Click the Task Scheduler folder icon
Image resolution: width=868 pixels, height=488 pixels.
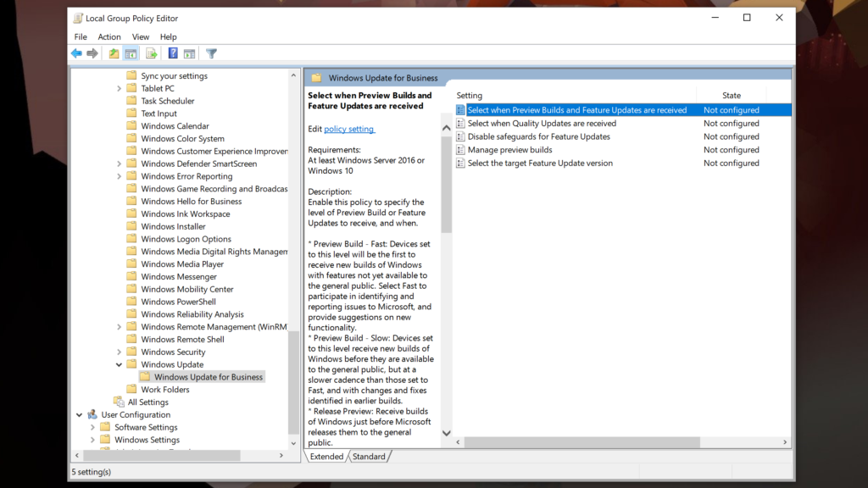coord(131,101)
